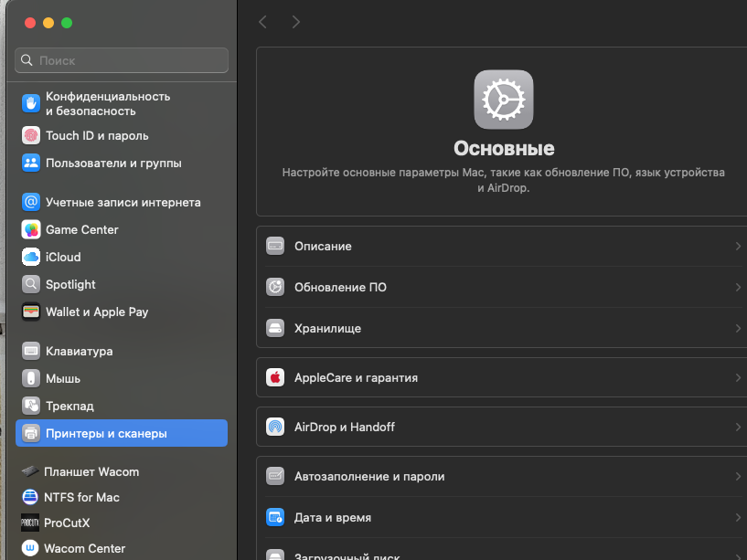
Task: Expand the AppleCare и гарантия chevron
Action: click(738, 377)
